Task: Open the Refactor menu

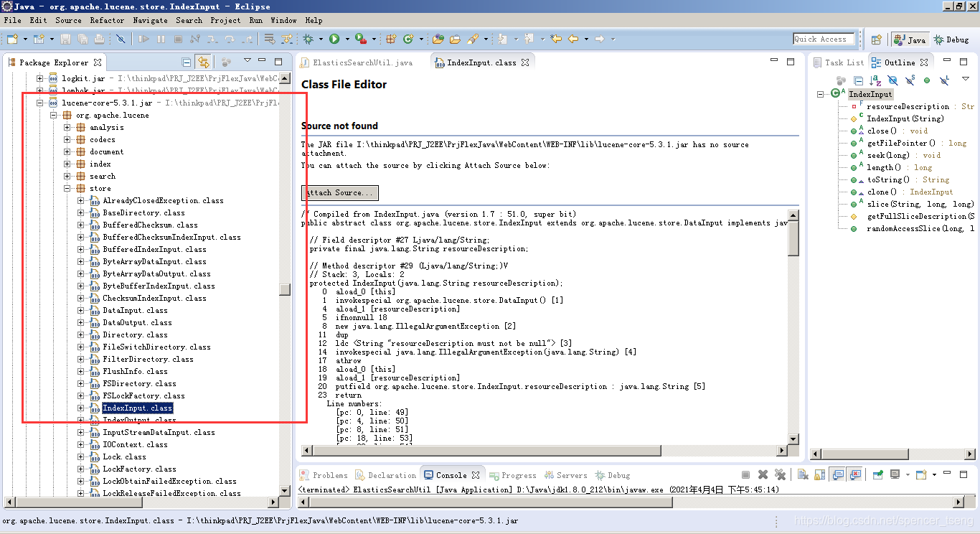Action: [x=108, y=20]
